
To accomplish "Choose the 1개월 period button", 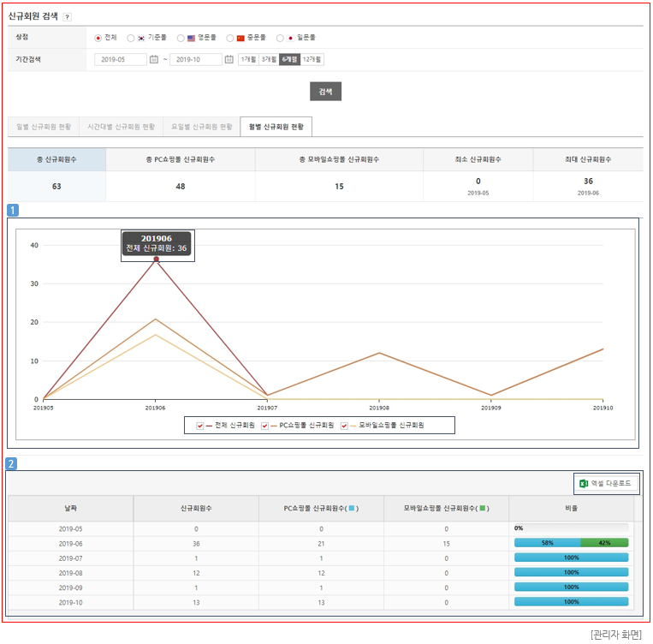I will point(248,60).
